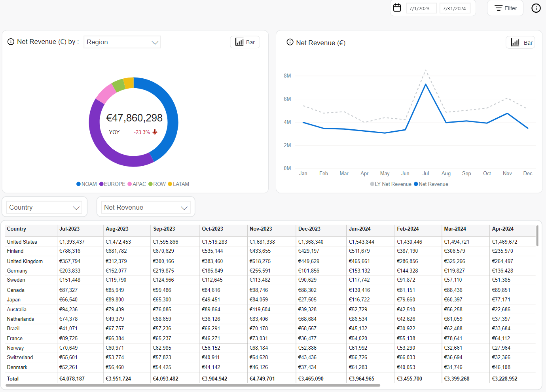Select the Denmark row label
This screenshot has width=546, height=392.
tap(17, 367)
